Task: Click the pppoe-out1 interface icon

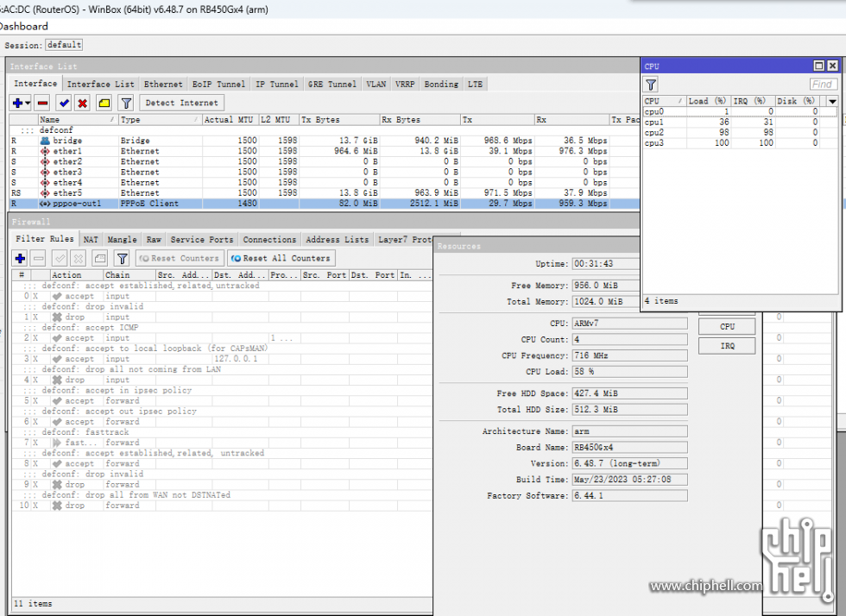Action: click(45, 204)
